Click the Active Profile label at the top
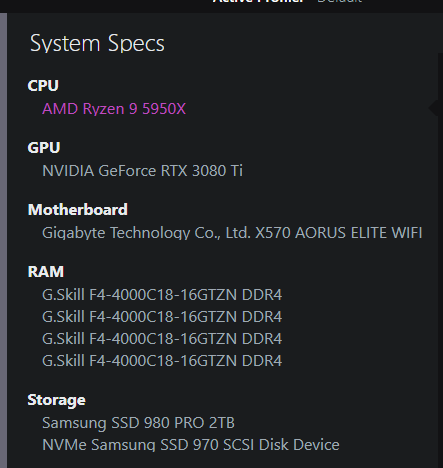This screenshot has height=468, width=443. (258, 1)
